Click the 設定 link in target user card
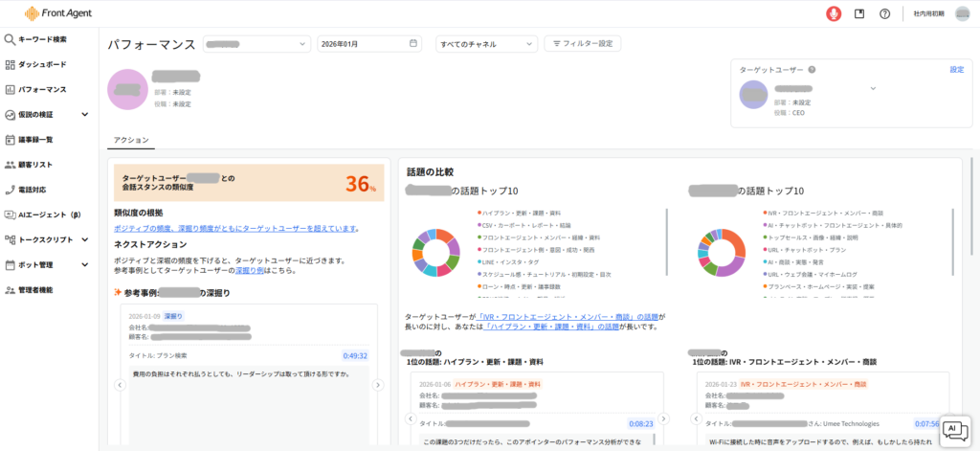 pyautogui.click(x=956, y=70)
